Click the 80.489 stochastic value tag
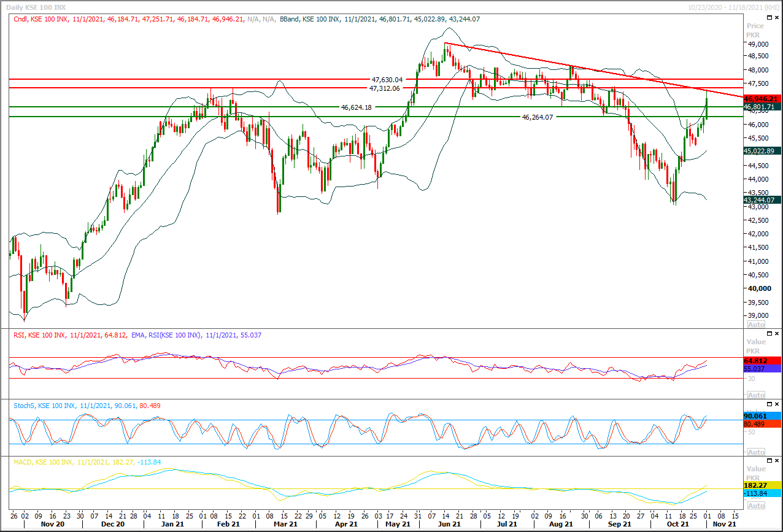 pos(762,423)
